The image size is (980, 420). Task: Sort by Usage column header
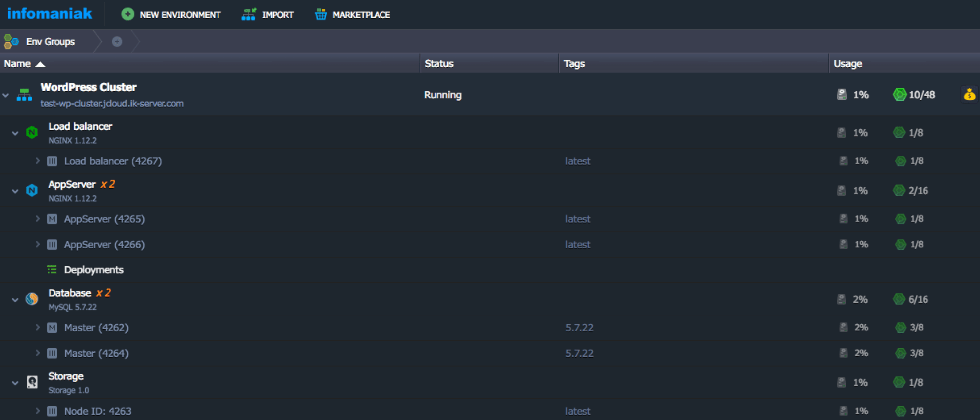pyautogui.click(x=905, y=63)
